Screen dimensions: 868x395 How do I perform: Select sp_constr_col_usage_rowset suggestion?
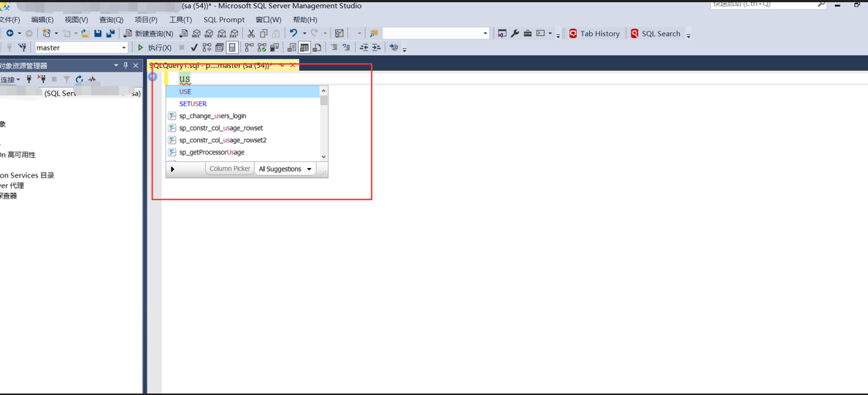(243, 128)
